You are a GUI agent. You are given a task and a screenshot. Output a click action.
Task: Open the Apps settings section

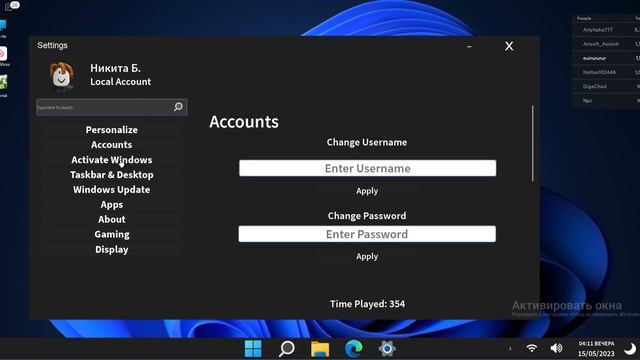[x=111, y=204]
